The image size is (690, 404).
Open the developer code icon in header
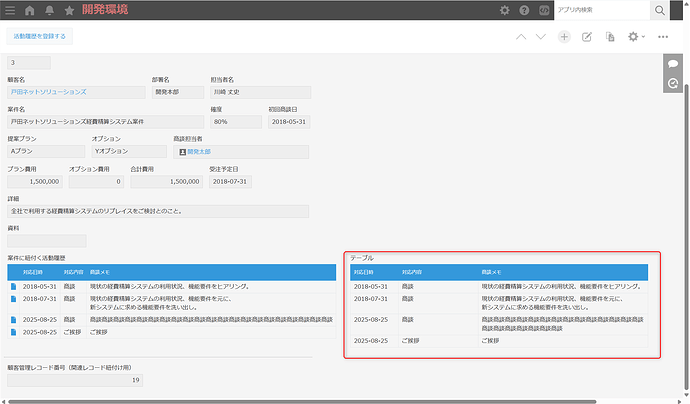(x=544, y=10)
